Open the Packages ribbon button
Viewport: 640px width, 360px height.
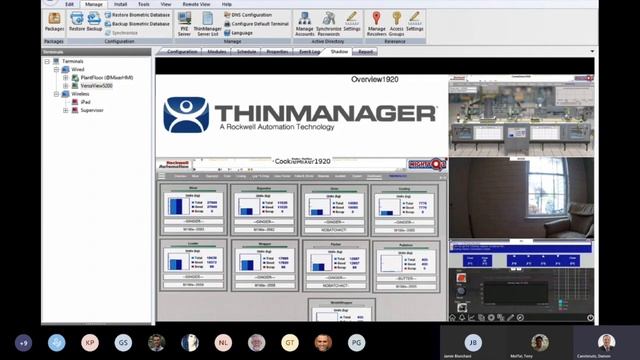click(x=54, y=22)
